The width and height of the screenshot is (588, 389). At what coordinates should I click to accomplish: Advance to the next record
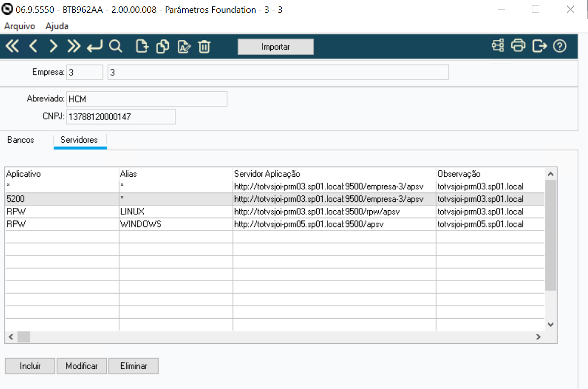53,46
